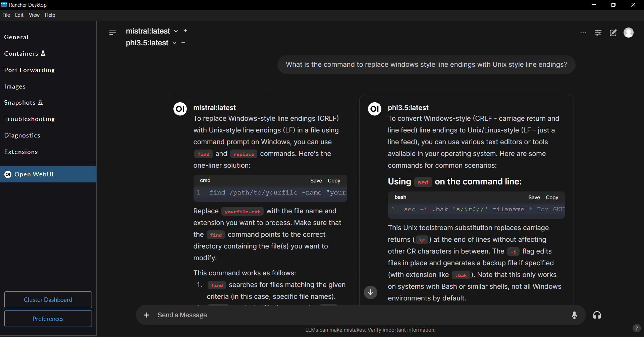
Task: Click the user question message bubble
Action: [426, 64]
